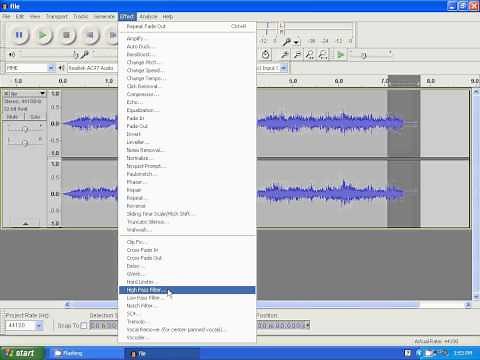Choose Cross Fade In effect
This screenshot has width=480, height=360.
point(187,250)
